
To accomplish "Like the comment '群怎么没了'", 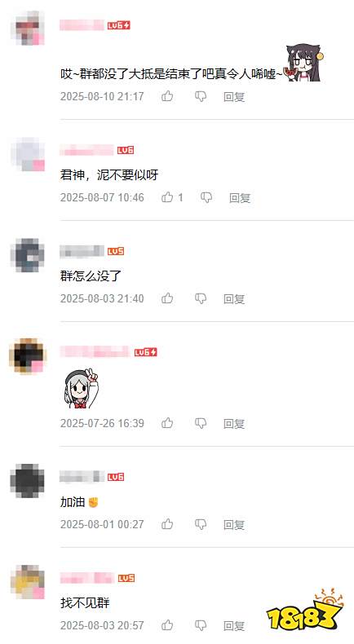I will [167, 298].
